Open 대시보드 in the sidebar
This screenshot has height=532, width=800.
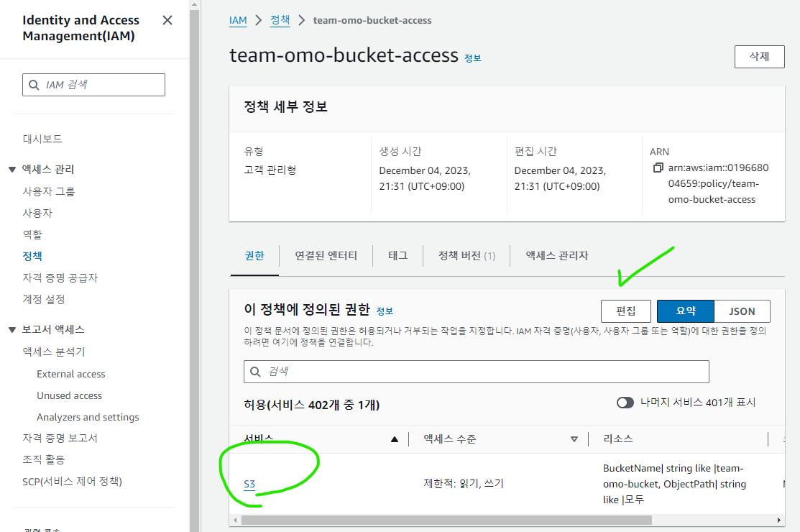tap(42, 139)
